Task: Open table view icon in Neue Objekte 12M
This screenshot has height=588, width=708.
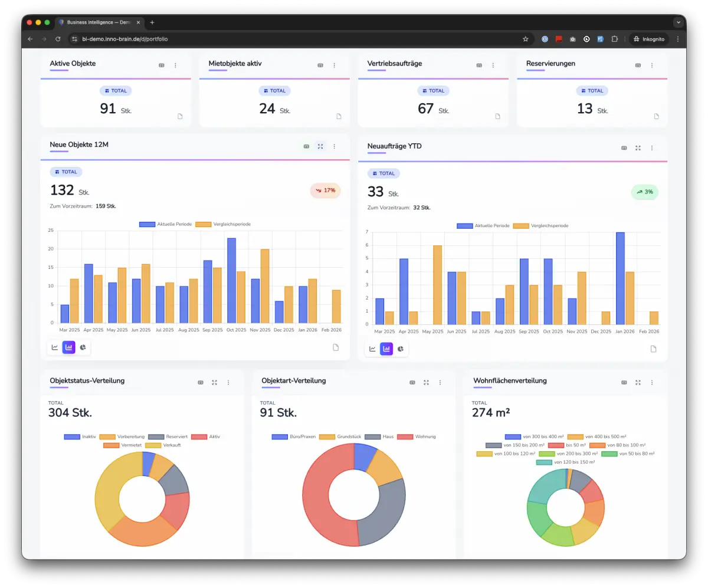Action: 306,146
